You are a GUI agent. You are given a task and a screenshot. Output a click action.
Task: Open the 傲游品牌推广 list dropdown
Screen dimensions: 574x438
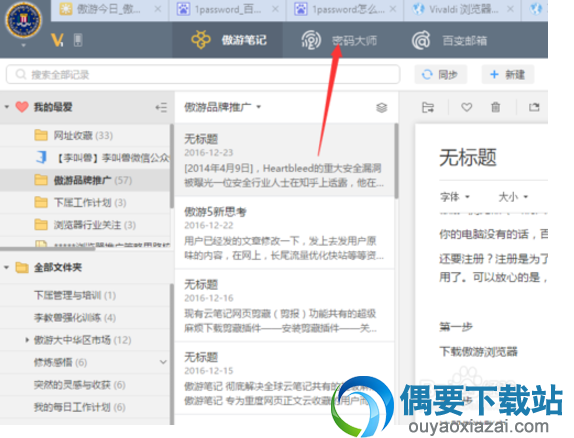click(223, 107)
